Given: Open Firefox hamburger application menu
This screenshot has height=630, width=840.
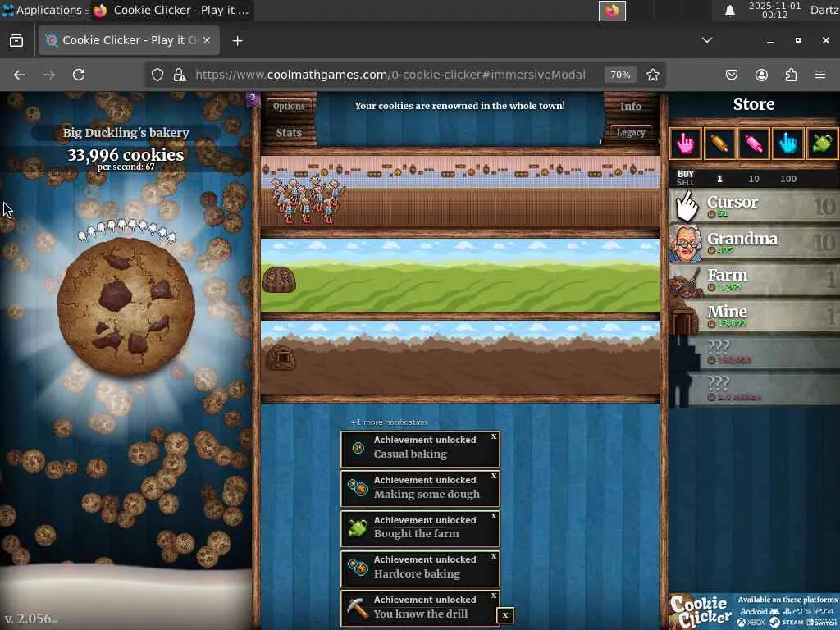Looking at the screenshot, I should tap(820, 75).
